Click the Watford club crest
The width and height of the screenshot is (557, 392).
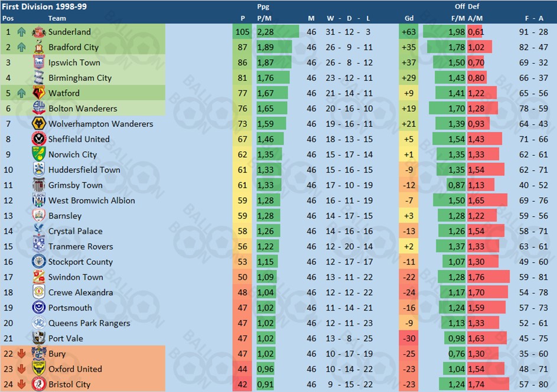click(x=39, y=93)
